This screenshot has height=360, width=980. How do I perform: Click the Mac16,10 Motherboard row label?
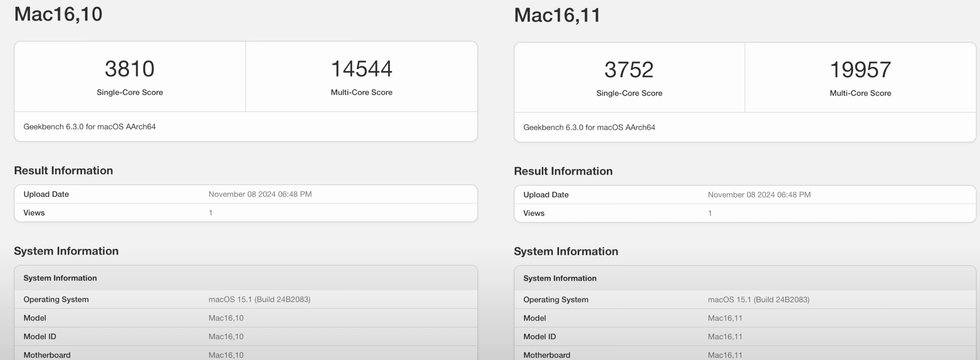tap(47, 355)
